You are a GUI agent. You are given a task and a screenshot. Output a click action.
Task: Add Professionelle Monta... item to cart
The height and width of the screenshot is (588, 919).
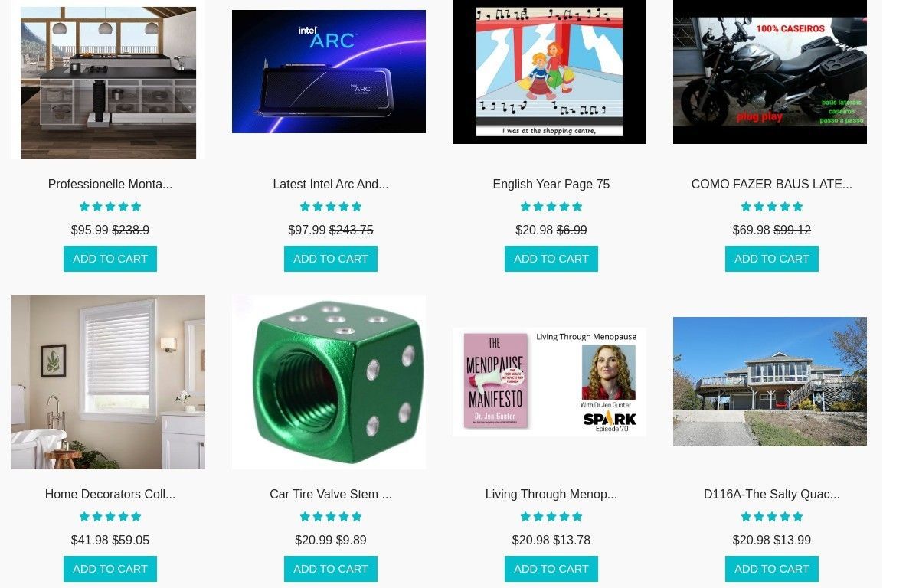pyautogui.click(x=110, y=259)
